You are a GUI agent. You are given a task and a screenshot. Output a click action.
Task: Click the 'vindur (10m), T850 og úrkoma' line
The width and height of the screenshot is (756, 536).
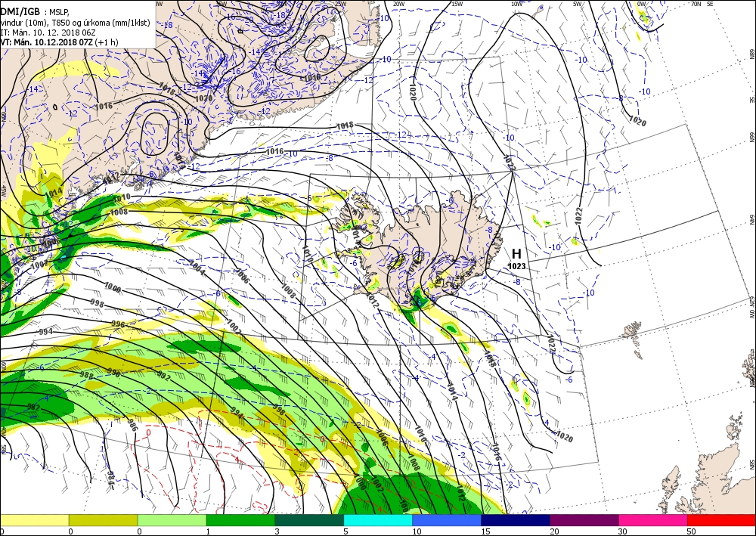[75, 23]
